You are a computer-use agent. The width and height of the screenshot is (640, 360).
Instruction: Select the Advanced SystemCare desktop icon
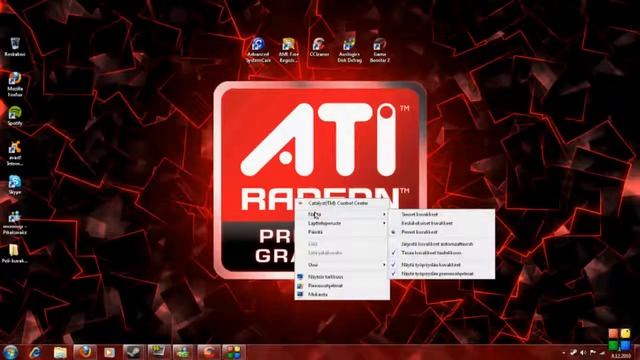tap(258, 50)
